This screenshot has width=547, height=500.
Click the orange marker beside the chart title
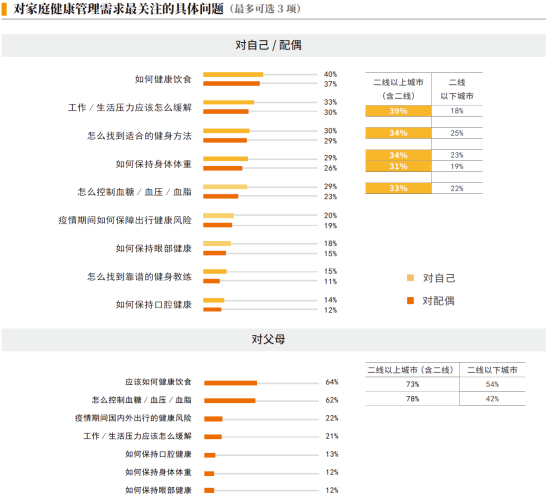[x=4, y=9]
